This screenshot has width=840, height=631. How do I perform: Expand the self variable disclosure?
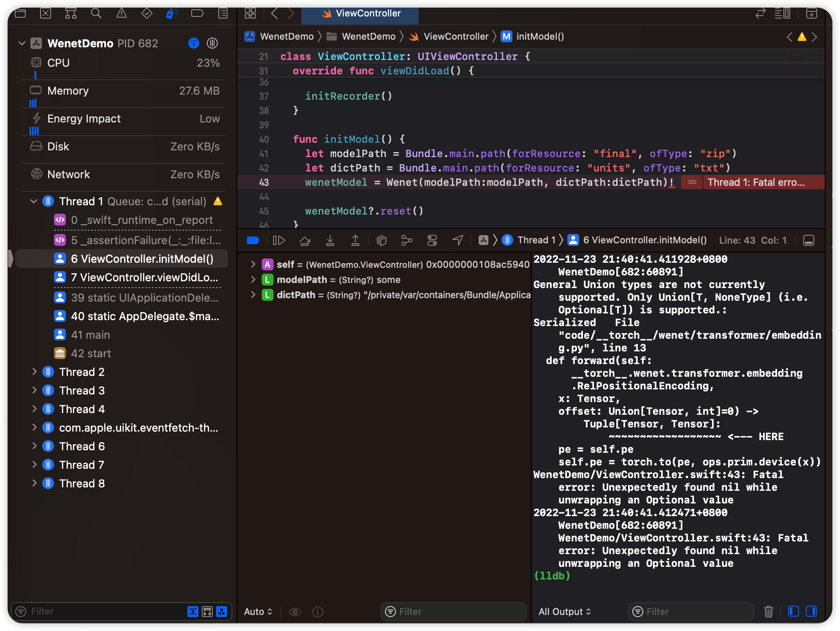tap(253, 264)
